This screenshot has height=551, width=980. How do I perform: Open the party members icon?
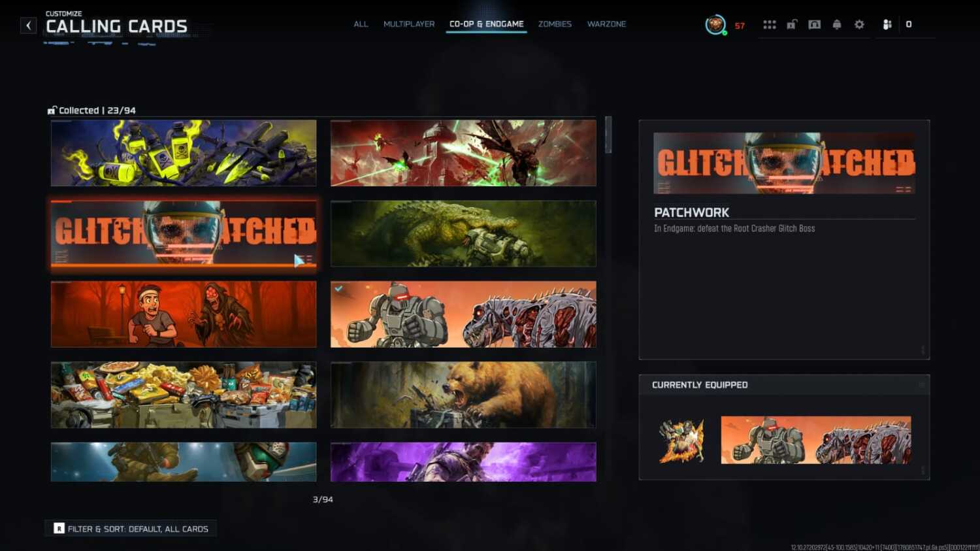pos(887,25)
